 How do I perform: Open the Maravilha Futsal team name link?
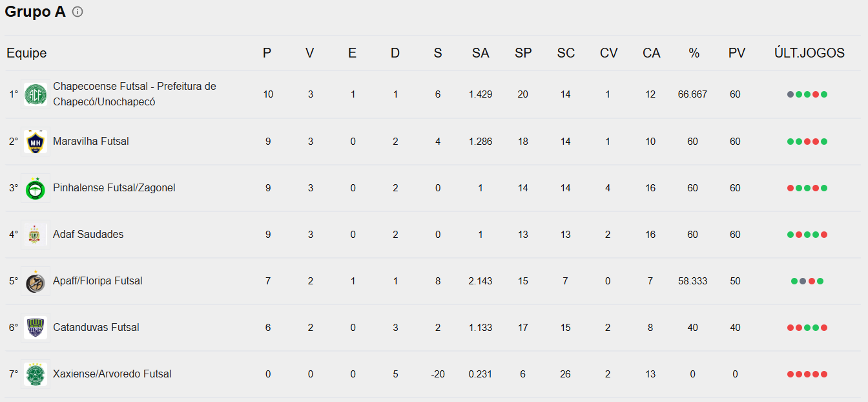click(91, 141)
